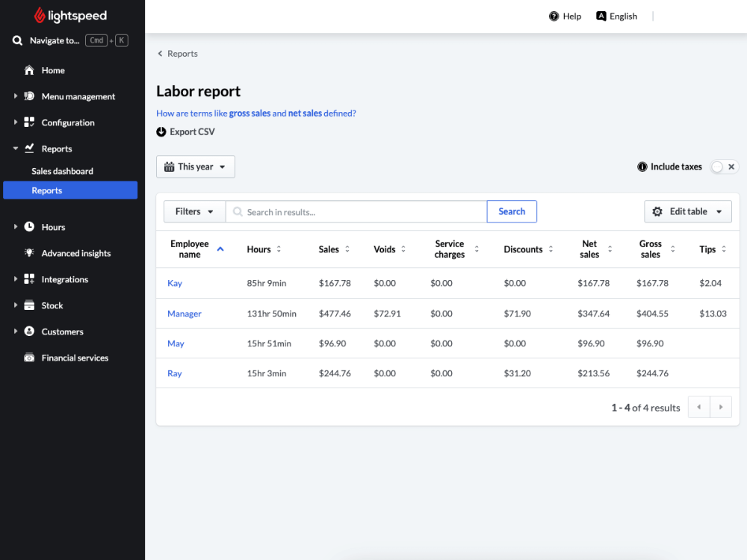The height and width of the screenshot is (560, 747).
Task: Click the Advanced insights sparkle icon
Action: pyautogui.click(x=30, y=253)
